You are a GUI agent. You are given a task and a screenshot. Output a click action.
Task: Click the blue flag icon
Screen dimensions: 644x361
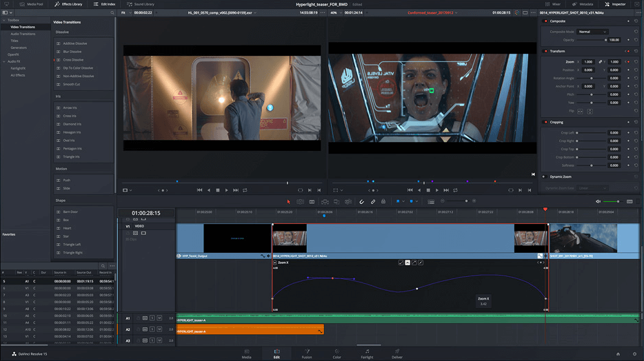coord(399,202)
